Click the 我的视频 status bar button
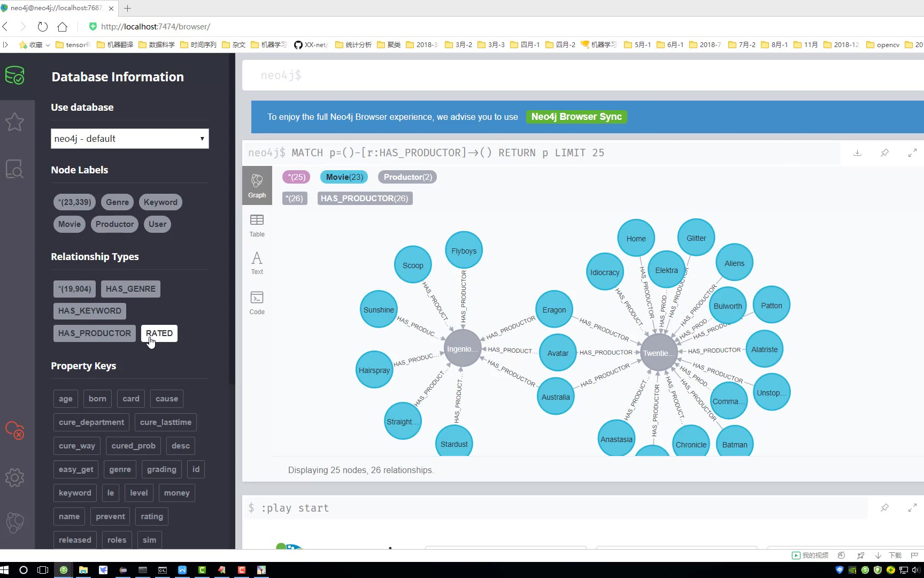 (x=810, y=556)
